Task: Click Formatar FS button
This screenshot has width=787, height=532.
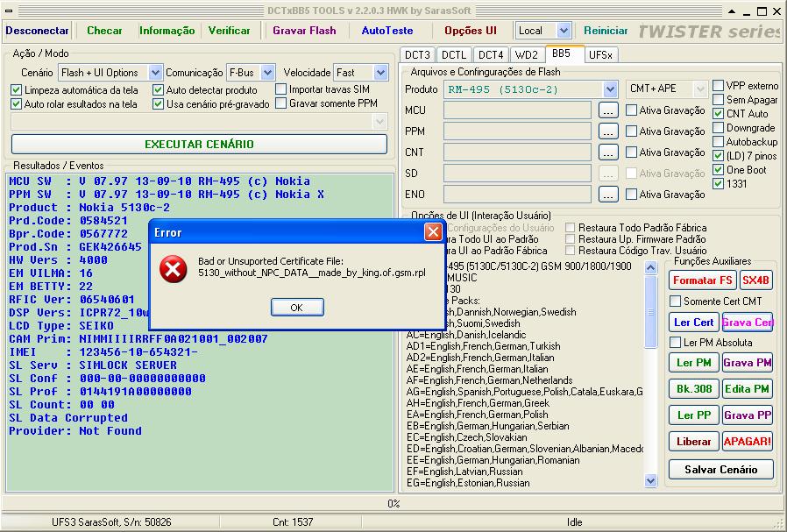Action: (x=703, y=280)
